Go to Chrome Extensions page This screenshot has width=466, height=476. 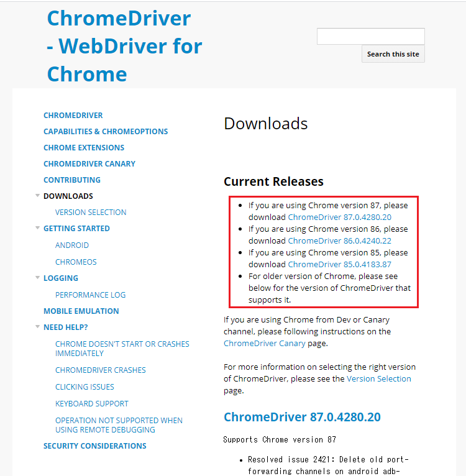84,147
